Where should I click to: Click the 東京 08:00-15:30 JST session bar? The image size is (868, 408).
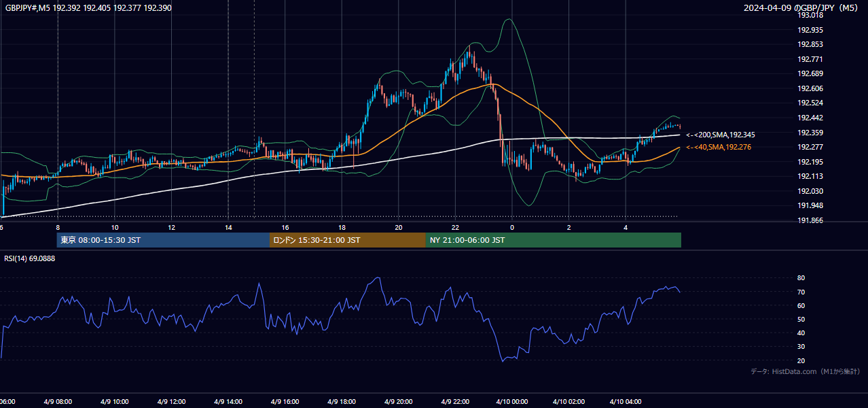point(163,240)
